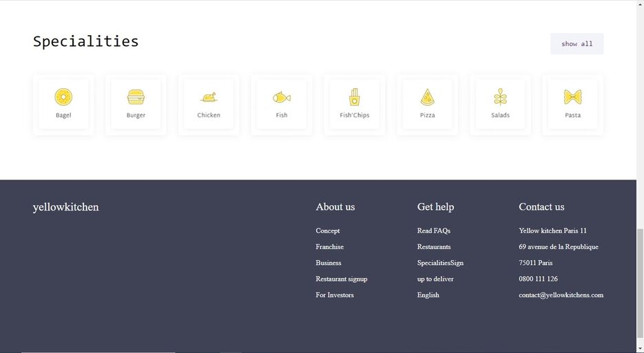Open the Business link in About us
Image resolution: width=644 pixels, height=353 pixels.
[x=329, y=263]
